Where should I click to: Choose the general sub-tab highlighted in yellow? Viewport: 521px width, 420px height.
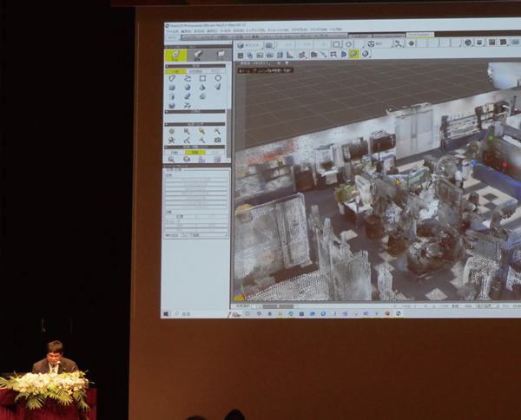175,71
